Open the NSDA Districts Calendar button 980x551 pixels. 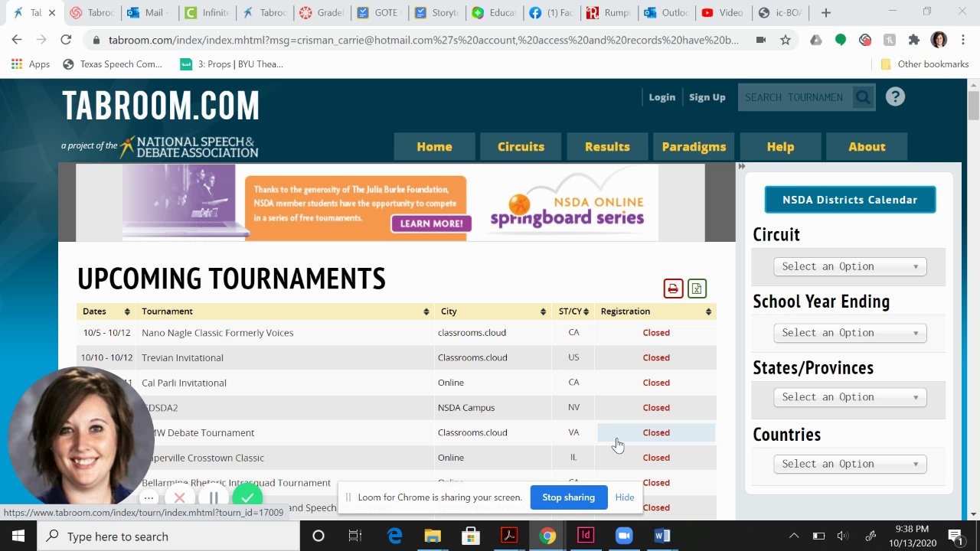pos(850,200)
